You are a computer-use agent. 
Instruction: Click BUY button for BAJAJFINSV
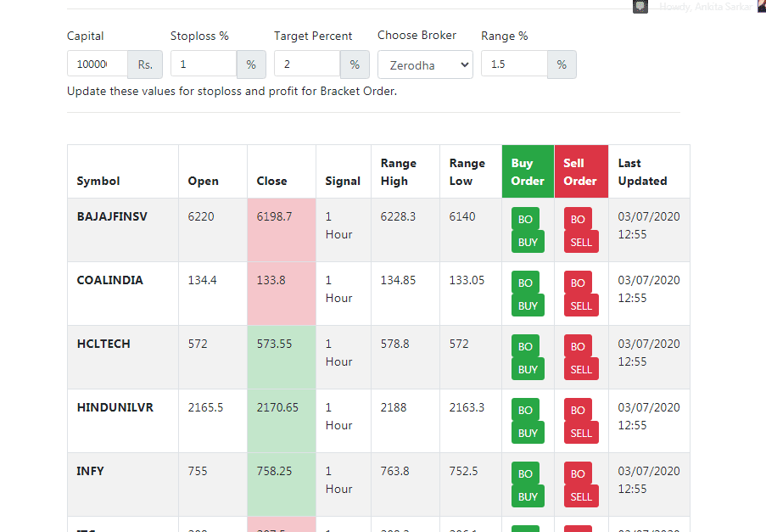(528, 242)
